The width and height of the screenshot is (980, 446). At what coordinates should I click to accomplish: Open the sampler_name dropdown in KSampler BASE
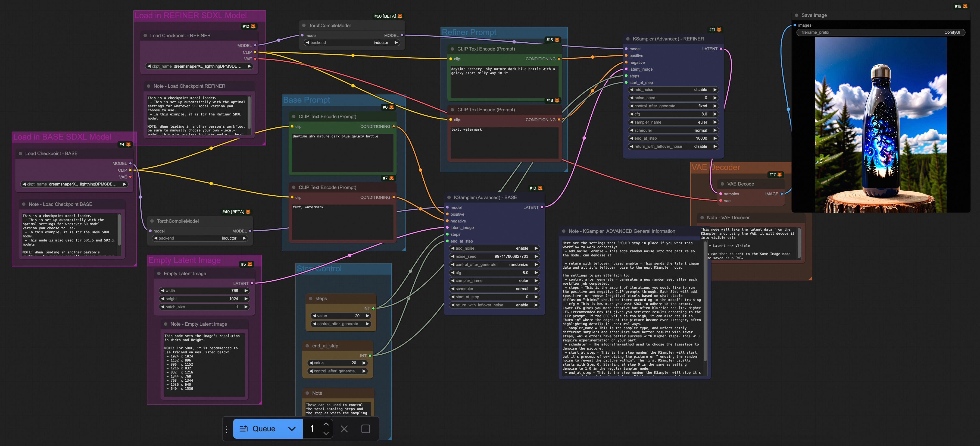click(494, 281)
